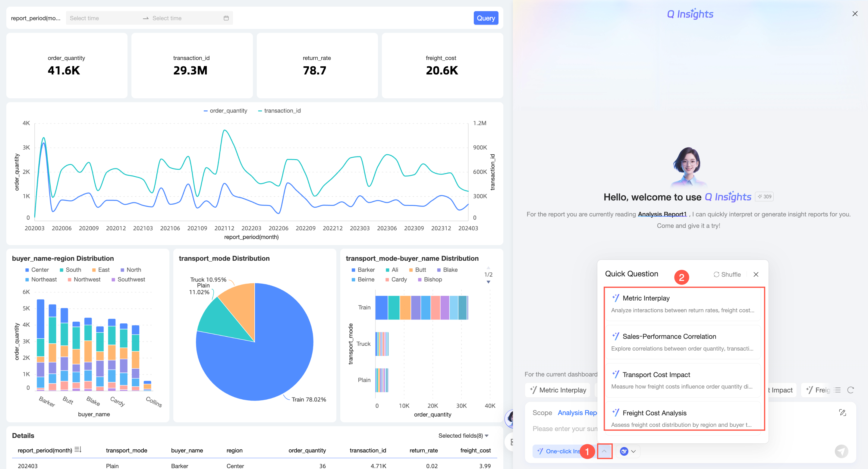This screenshot has height=469, width=868.
Task: Go to next legend page arrow
Action: pyautogui.click(x=488, y=282)
